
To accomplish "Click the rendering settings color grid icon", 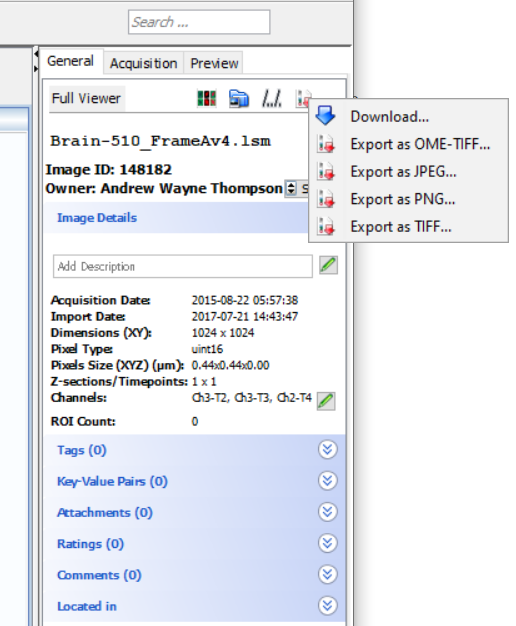I will coord(206,98).
